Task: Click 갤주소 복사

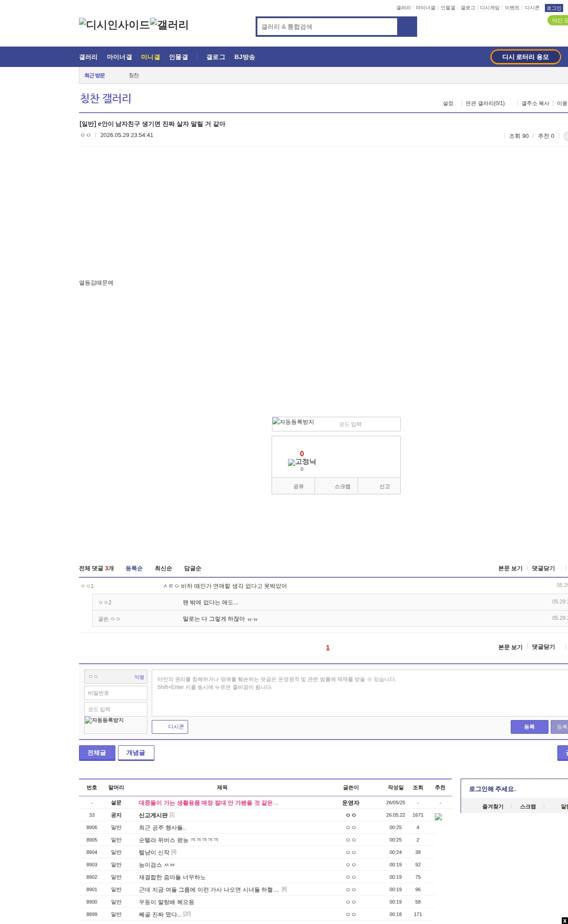Action: point(535,103)
